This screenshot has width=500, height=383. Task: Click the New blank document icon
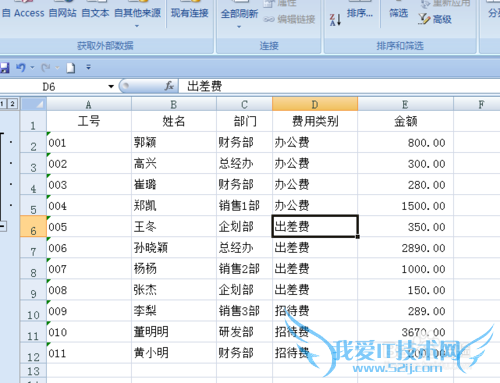pos(71,68)
